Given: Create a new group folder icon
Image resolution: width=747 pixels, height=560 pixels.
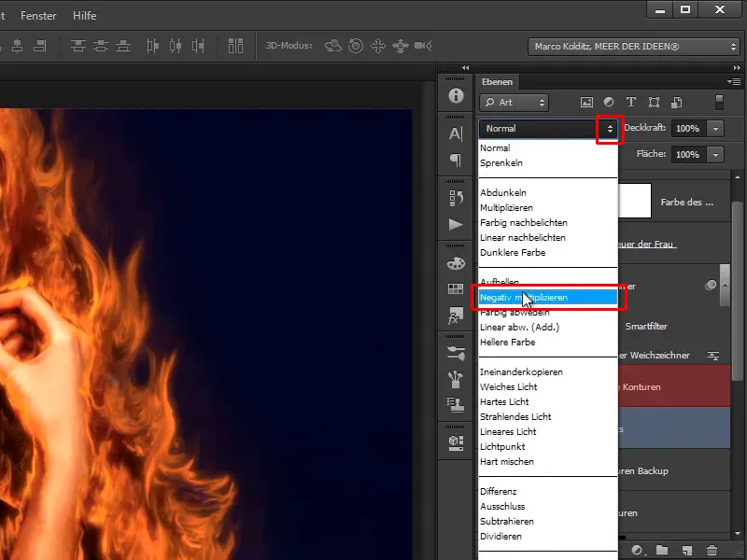Looking at the screenshot, I should coord(662,552).
